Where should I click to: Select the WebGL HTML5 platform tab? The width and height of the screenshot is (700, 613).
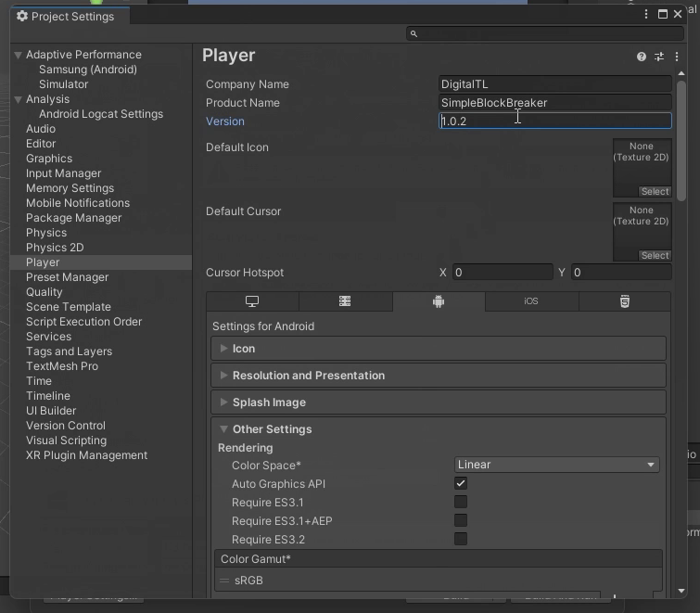[x=625, y=301]
